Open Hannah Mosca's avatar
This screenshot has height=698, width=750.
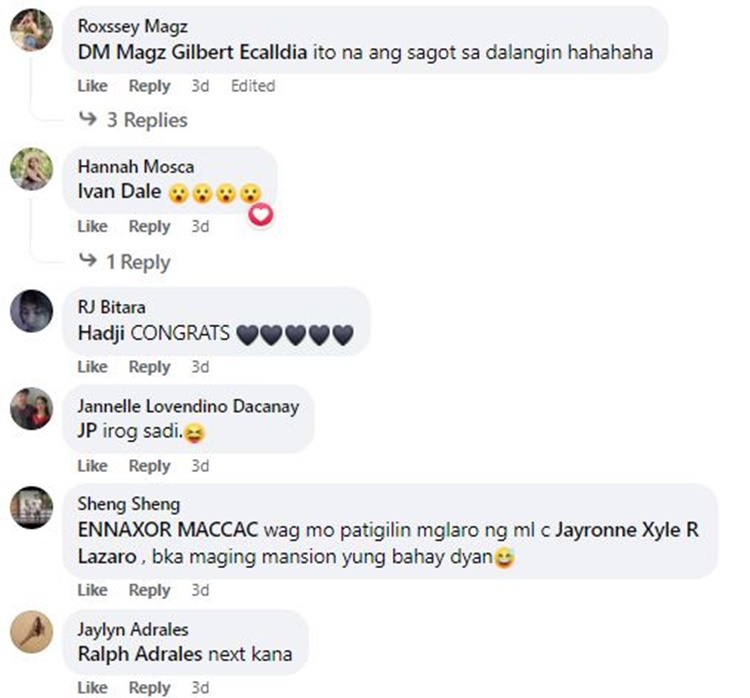pyautogui.click(x=32, y=169)
